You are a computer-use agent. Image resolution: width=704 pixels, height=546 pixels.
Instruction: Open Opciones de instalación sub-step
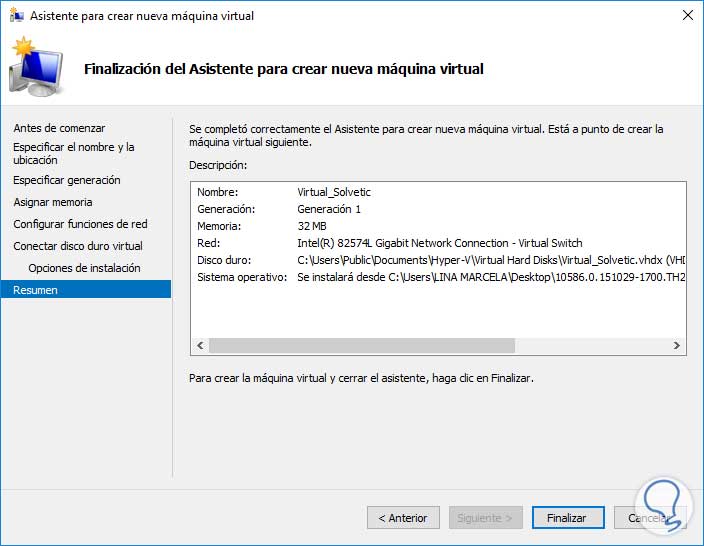(84, 268)
